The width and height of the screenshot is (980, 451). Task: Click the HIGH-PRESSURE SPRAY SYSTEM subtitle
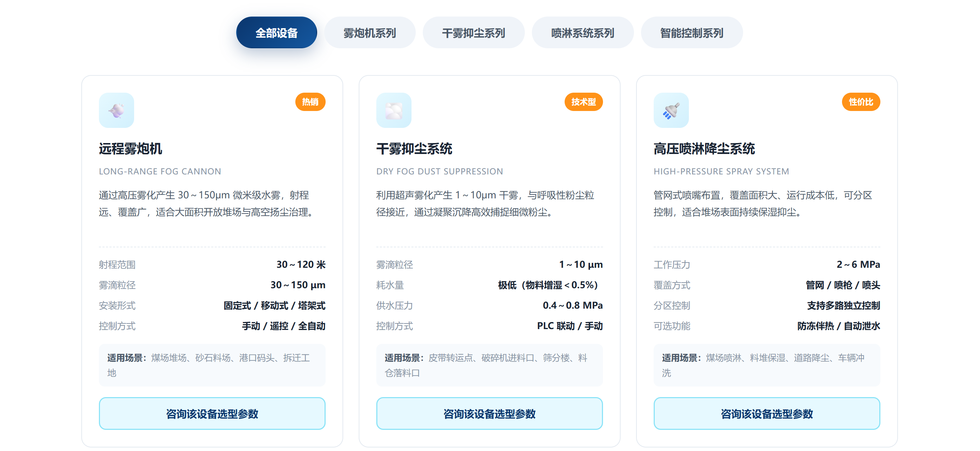pos(721,171)
